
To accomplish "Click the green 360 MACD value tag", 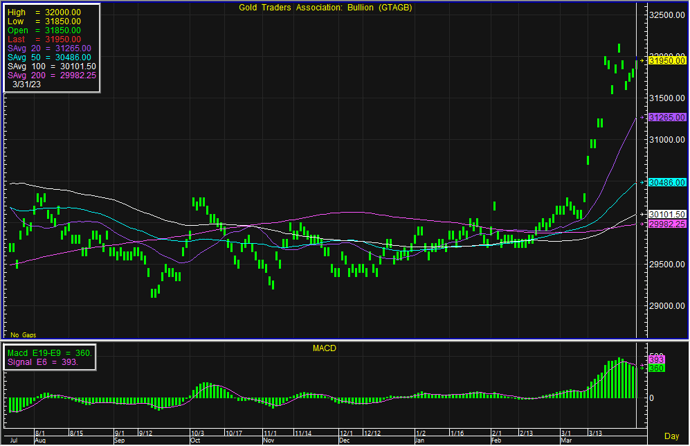I will [657, 368].
